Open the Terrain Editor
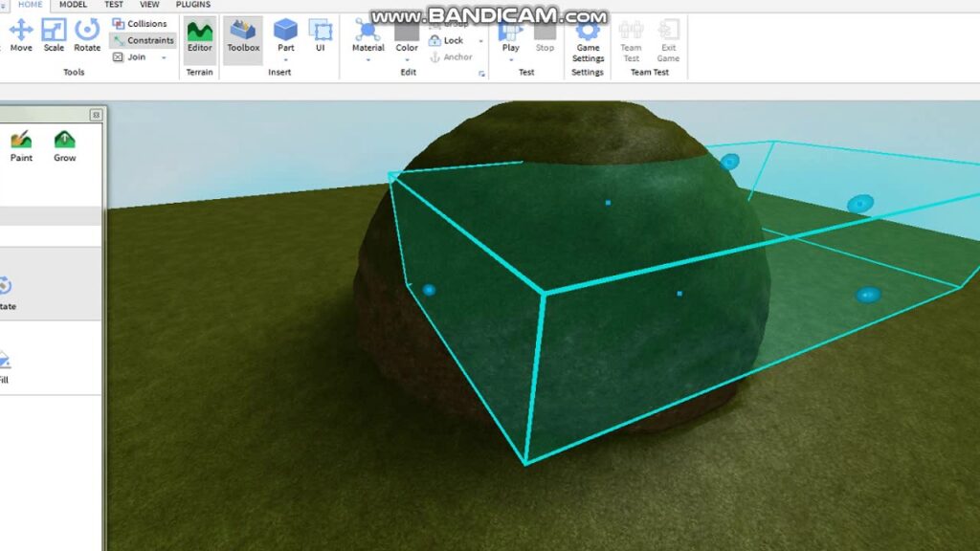This screenshot has height=551, width=980. coord(199,36)
